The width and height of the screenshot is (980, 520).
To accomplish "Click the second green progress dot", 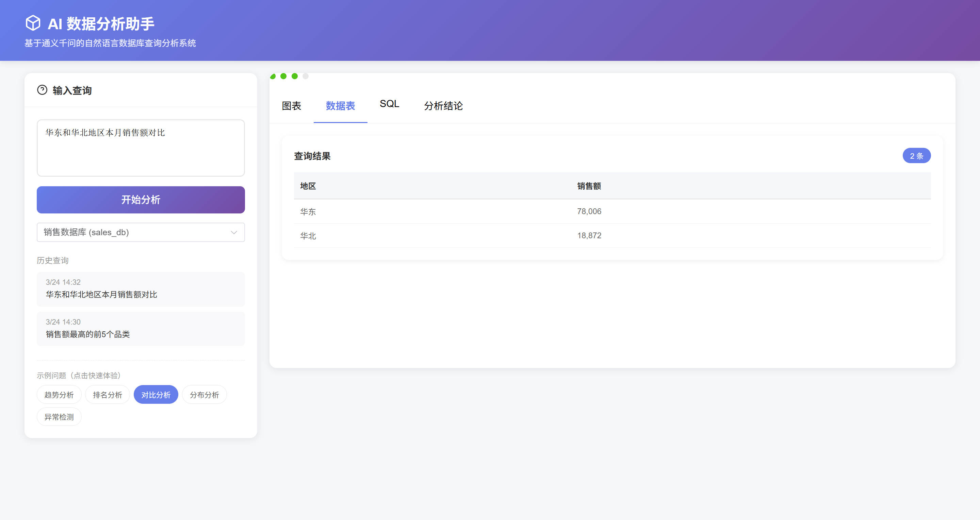I will click(x=283, y=76).
